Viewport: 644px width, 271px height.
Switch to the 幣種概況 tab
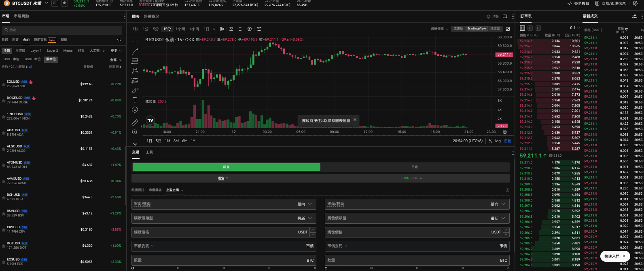[x=152, y=17]
